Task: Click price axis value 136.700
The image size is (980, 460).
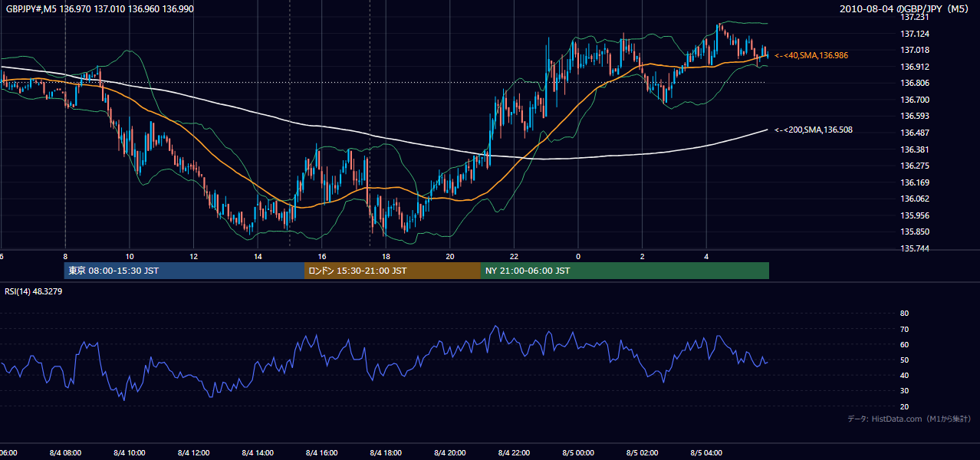Action: tap(914, 100)
